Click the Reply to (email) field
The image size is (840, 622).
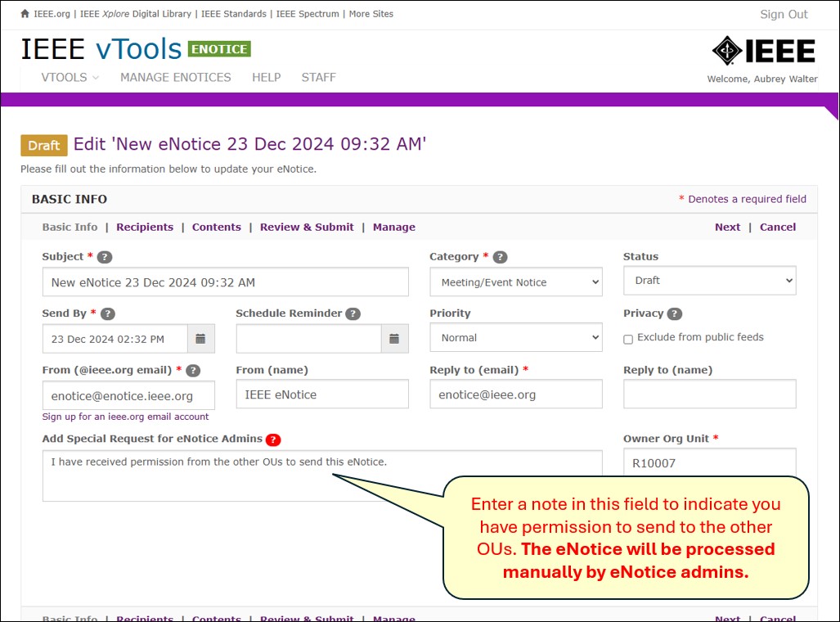(x=516, y=394)
